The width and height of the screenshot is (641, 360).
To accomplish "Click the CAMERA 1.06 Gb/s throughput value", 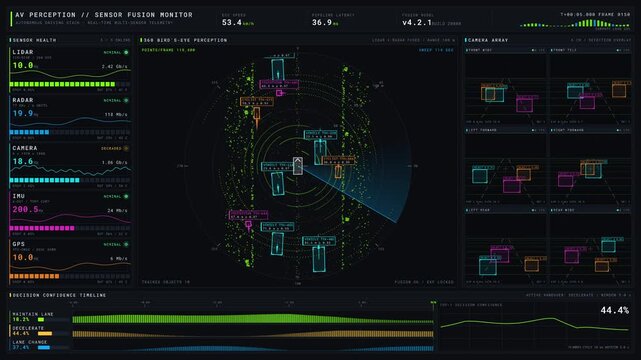I will pyautogui.click(x=114, y=162).
